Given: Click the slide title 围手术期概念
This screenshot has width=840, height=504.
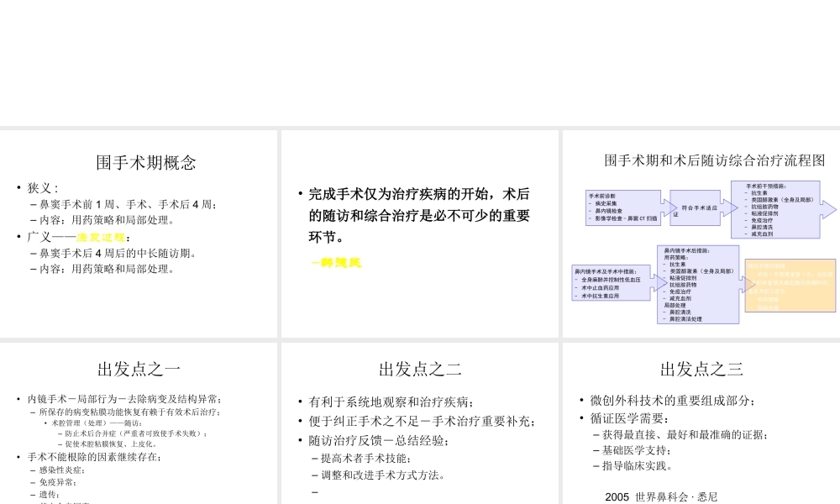Looking at the screenshot, I should tap(146, 162).
